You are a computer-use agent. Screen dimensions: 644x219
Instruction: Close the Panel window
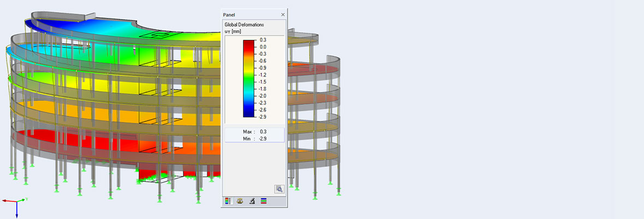tap(282, 15)
